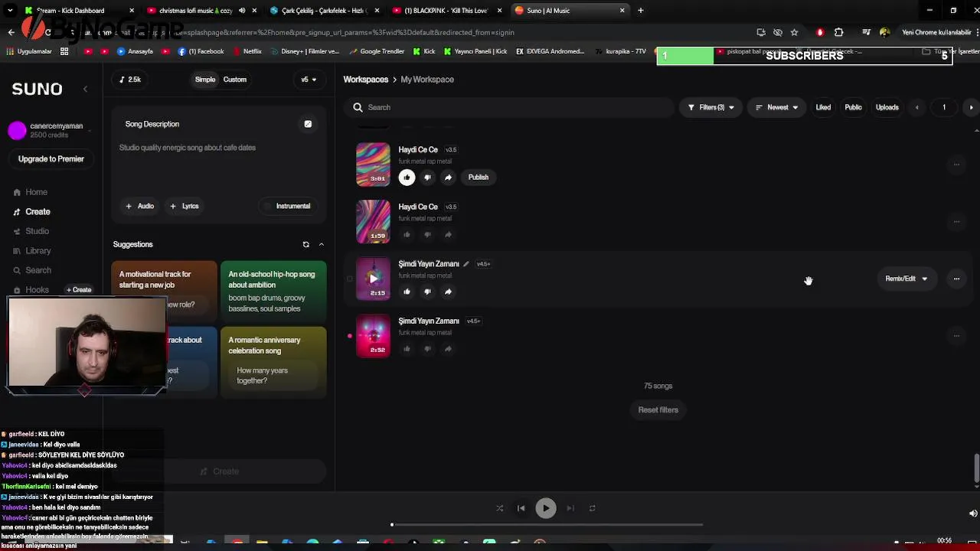Edit title pencil next to Şimdi Yayın Zamanı
The width and height of the screenshot is (980, 551).
coord(465,264)
